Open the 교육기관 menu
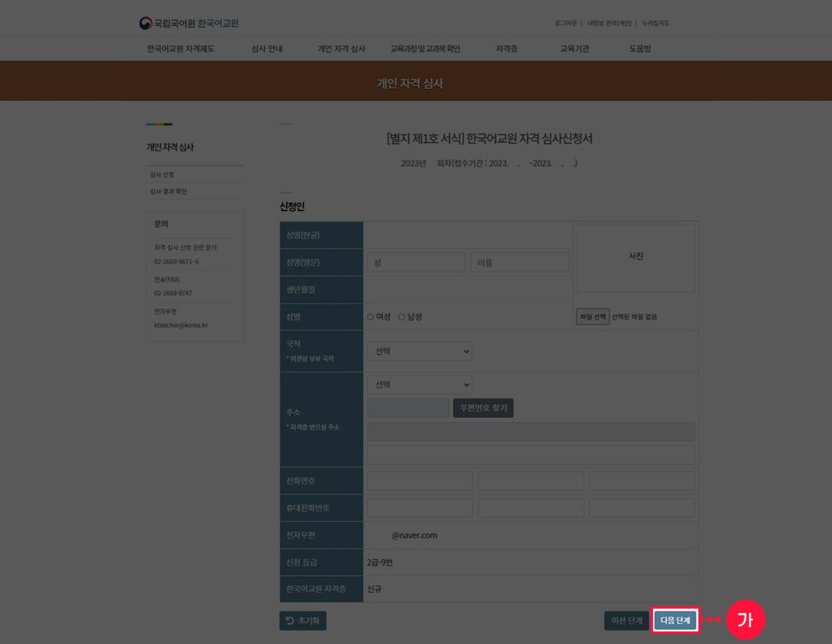 tap(574, 49)
